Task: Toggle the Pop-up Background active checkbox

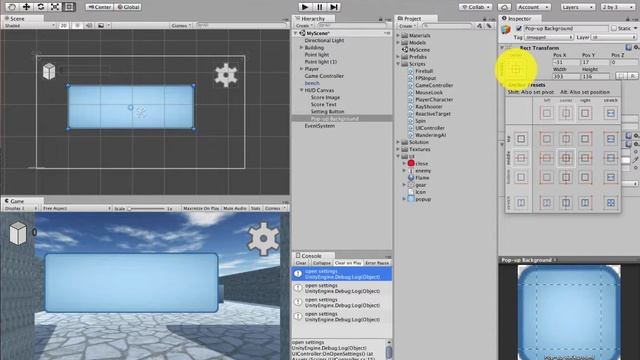Action: pyautogui.click(x=519, y=28)
